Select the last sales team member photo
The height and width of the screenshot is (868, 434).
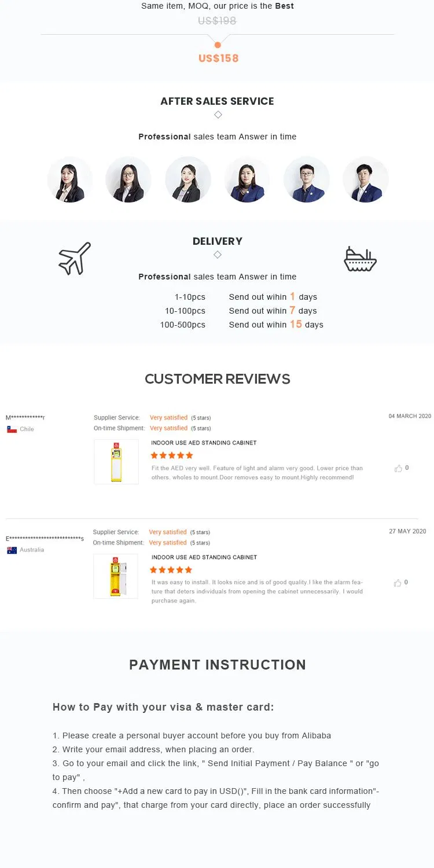(366, 179)
